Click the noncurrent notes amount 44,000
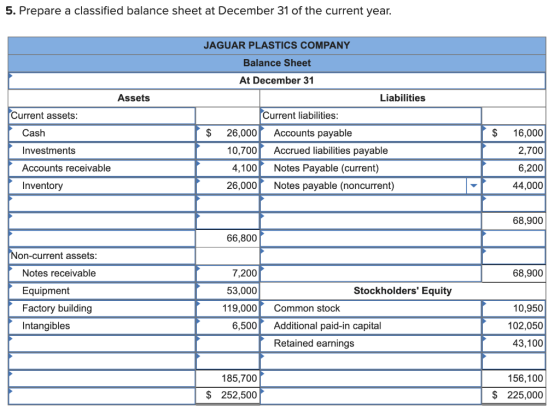This screenshot has width=560, height=419. [514, 186]
